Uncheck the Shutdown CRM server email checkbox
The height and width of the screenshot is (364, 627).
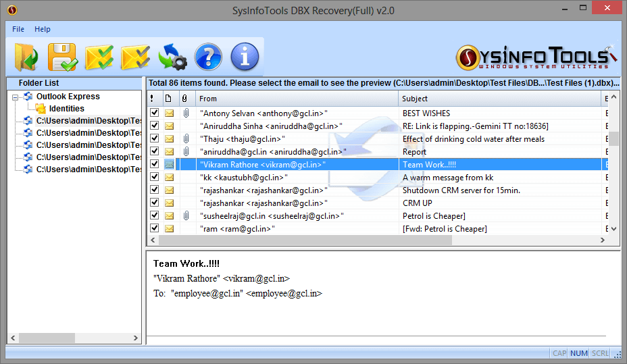coord(154,189)
